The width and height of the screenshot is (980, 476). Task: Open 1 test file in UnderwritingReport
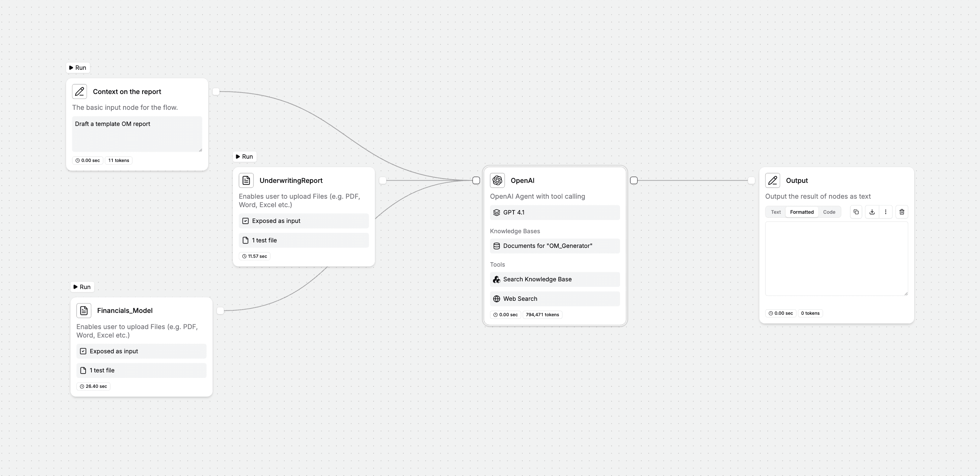click(303, 241)
